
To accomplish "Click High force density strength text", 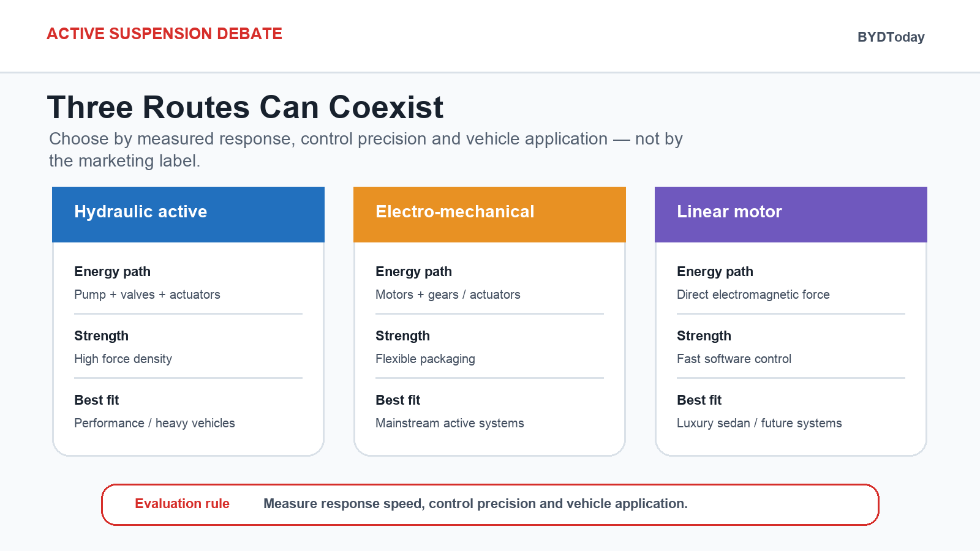I will [123, 359].
